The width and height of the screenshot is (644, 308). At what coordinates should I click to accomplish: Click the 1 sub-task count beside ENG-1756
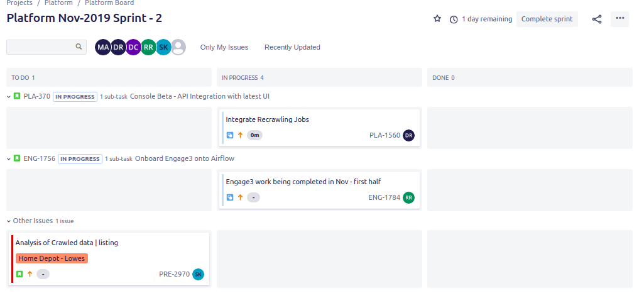pyautogui.click(x=119, y=159)
